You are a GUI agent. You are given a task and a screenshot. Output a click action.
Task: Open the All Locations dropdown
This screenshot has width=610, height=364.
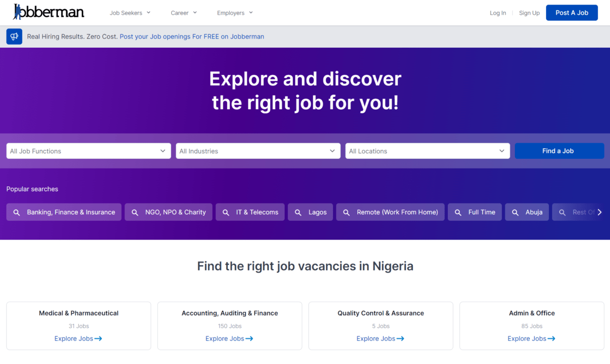pyautogui.click(x=428, y=151)
